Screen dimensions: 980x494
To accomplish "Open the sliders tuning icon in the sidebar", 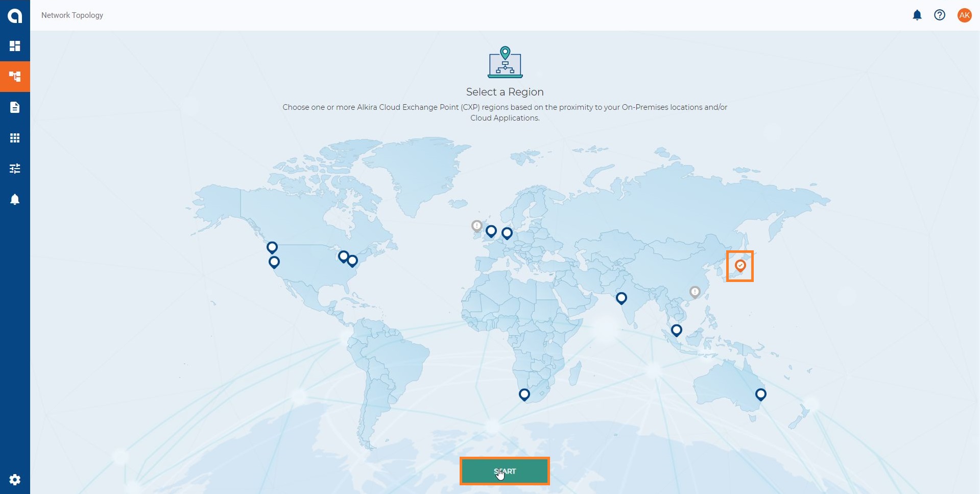I will tap(15, 169).
